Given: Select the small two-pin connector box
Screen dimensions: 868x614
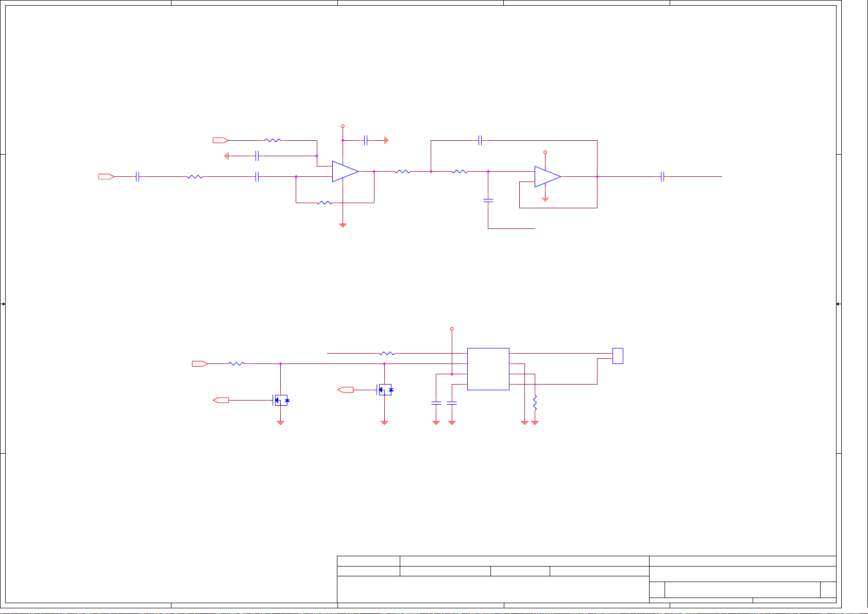Looking at the screenshot, I should [x=618, y=356].
